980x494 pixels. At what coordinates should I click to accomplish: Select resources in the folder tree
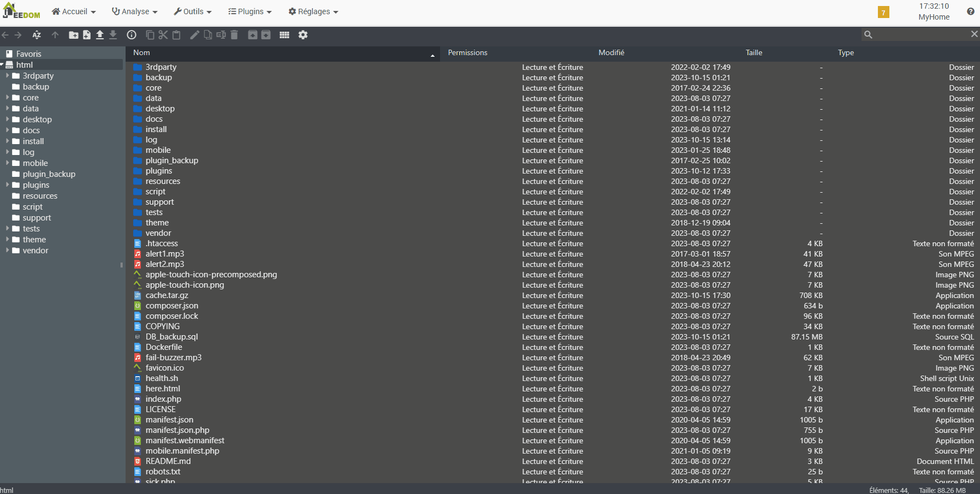(x=61, y=196)
